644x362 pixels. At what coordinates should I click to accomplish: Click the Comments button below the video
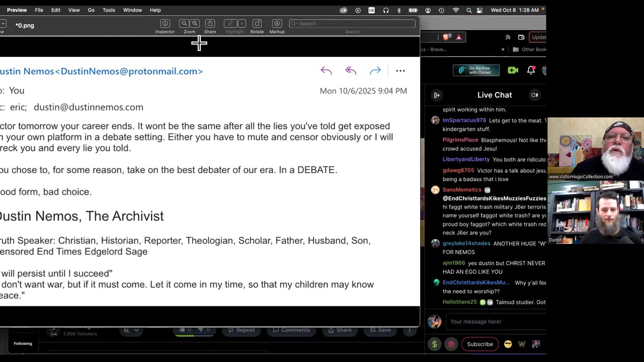click(x=291, y=330)
